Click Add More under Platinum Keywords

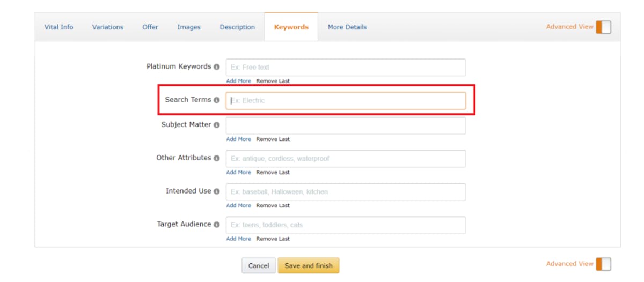[x=238, y=81]
